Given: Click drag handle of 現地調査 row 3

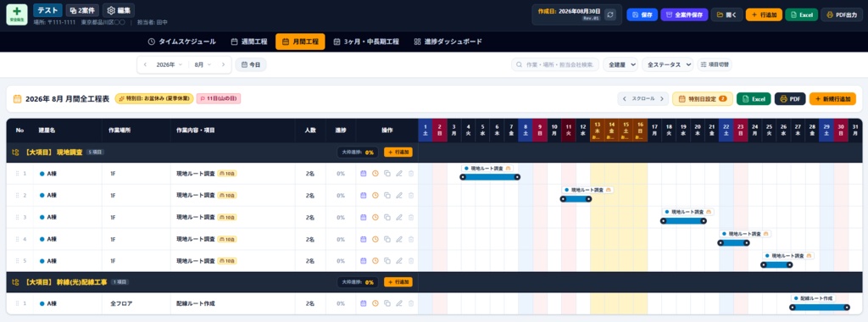Looking at the screenshot, I should point(17,218).
